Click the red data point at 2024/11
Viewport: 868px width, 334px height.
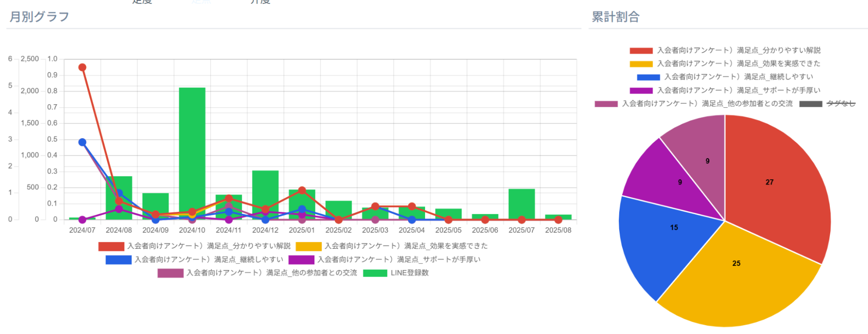[x=229, y=198]
